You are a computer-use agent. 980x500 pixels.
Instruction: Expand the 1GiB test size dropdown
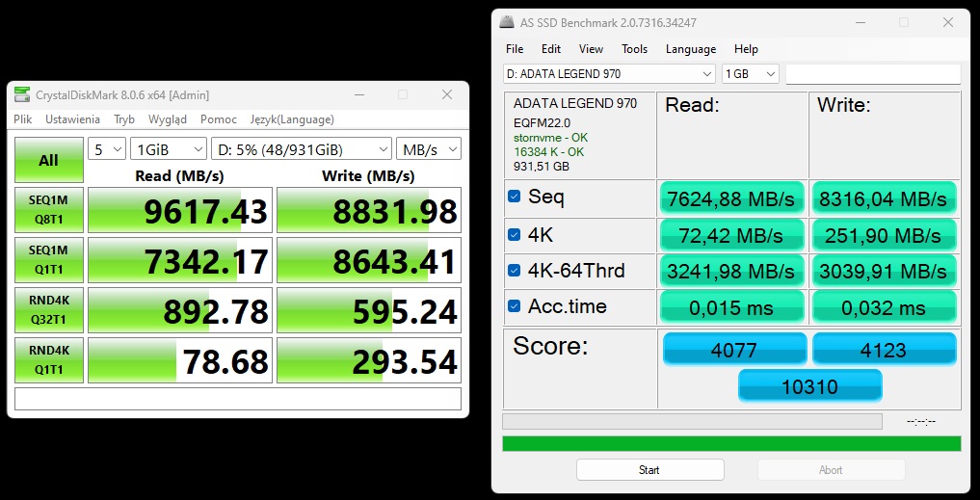pyautogui.click(x=169, y=149)
